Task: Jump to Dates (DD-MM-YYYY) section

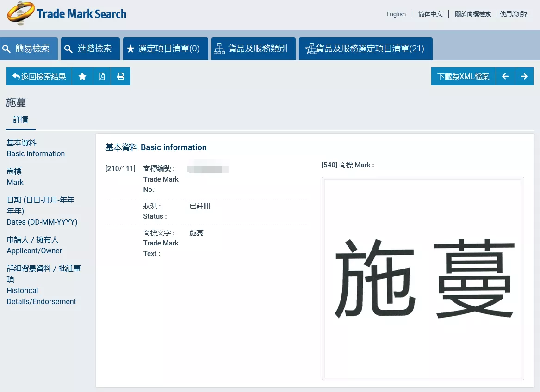Action: [42, 211]
